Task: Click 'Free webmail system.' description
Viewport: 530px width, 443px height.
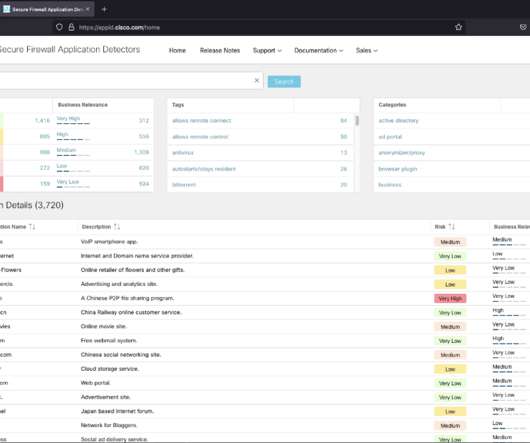Action: pyautogui.click(x=109, y=341)
